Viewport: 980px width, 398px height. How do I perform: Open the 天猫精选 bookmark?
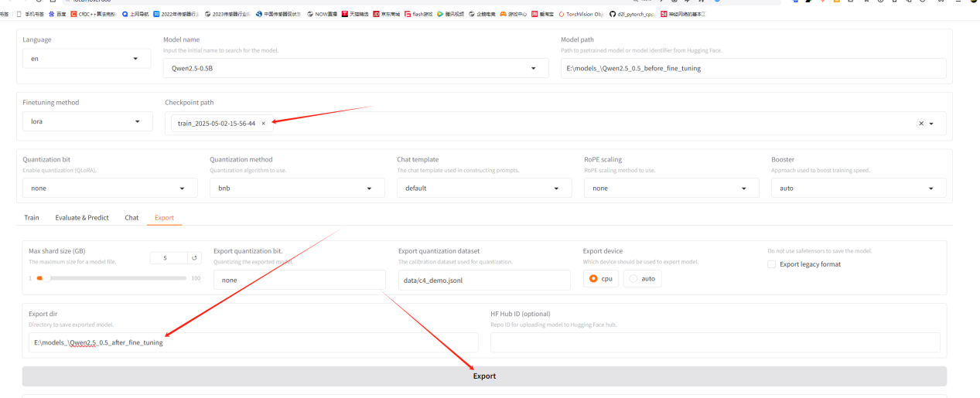click(x=355, y=14)
